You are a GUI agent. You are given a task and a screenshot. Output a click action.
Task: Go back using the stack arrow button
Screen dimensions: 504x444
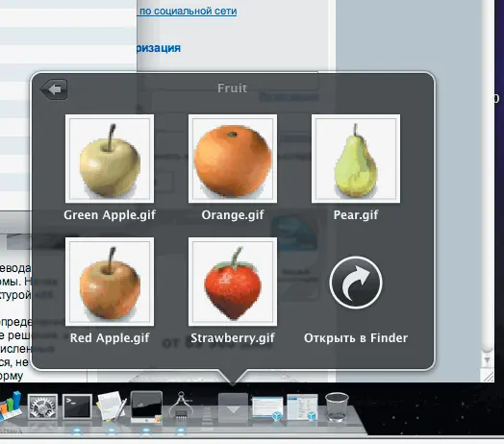54,89
